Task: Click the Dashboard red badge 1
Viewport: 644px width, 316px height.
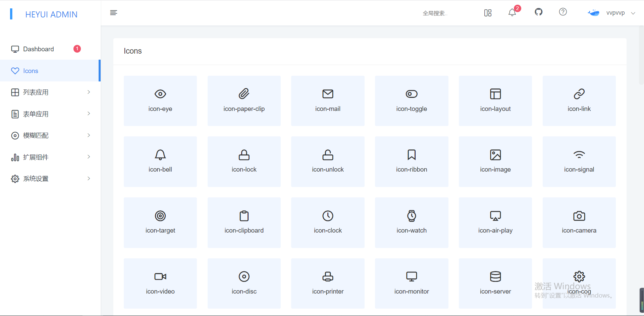Action: point(77,49)
